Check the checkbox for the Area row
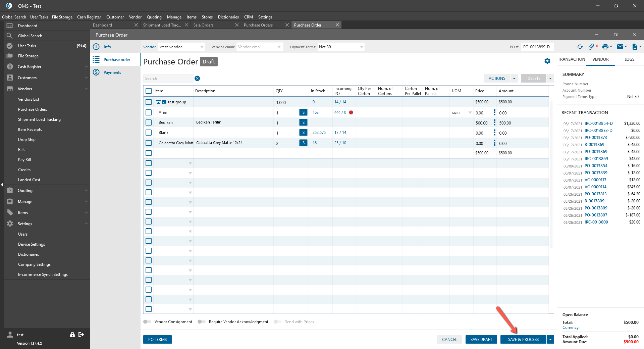The height and width of the screenshot is (349, 644). (x=149, y=112)
